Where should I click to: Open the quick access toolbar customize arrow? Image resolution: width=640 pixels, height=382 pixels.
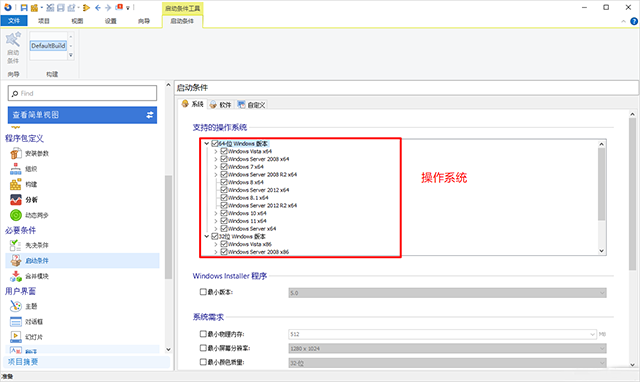coord(128,8)
